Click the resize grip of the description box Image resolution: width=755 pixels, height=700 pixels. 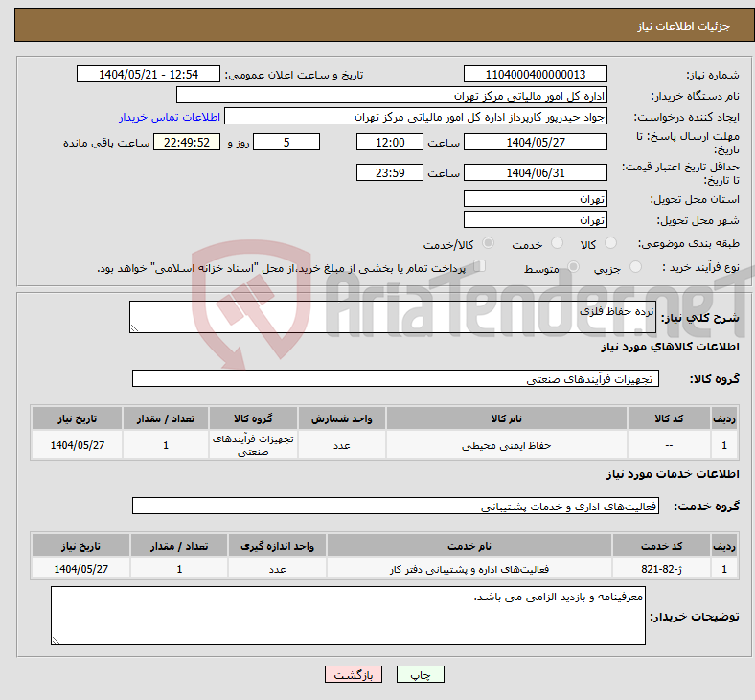[x=134, y=328]
